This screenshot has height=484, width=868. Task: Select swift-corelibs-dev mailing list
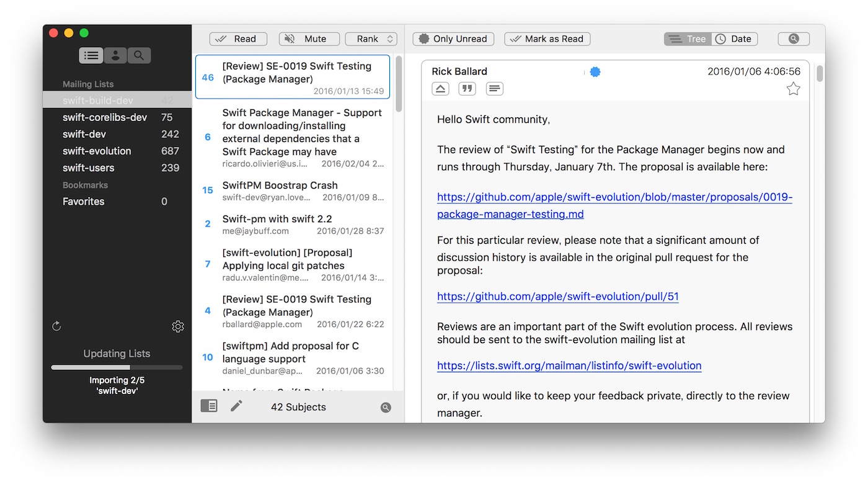point(117,117)
